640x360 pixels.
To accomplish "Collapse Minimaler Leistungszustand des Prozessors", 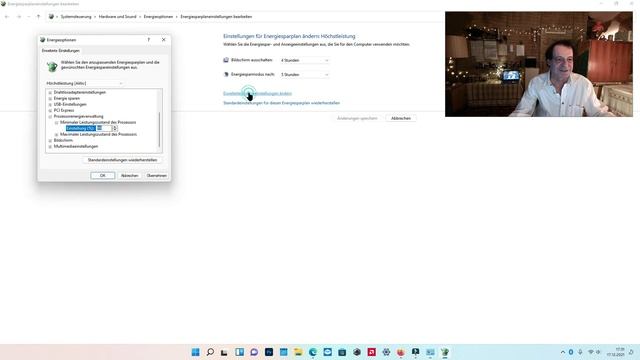I will [57, 122].
